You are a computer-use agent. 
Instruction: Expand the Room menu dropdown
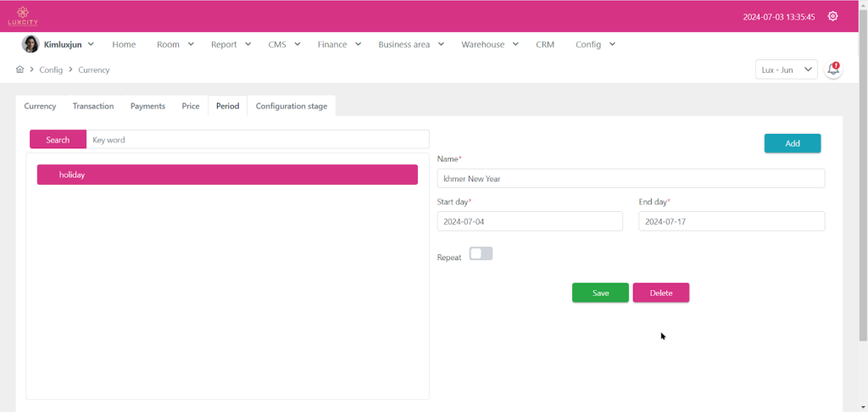tap(175, 44)
